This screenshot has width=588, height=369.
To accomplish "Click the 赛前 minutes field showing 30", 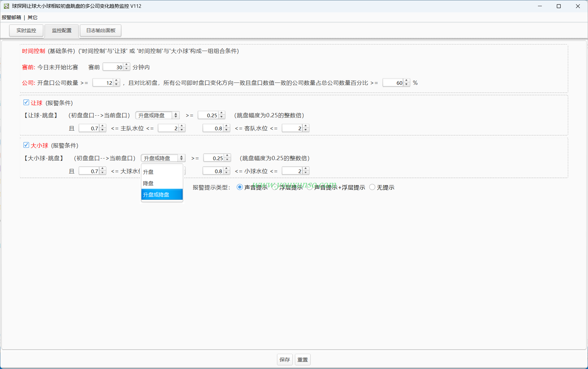I will 113,67.
